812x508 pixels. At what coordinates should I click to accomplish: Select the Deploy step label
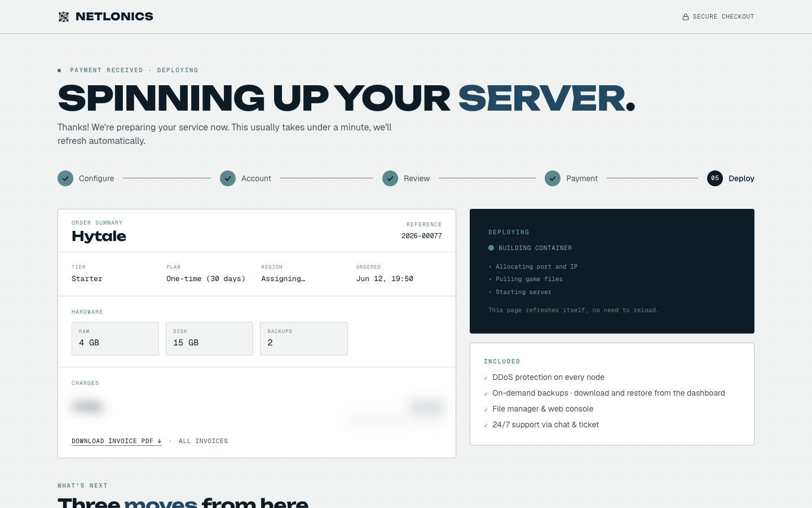click(742, 178)
